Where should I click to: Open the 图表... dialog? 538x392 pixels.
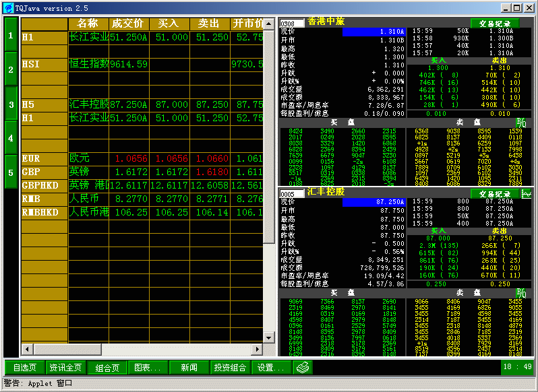click(x=148, y=368)
